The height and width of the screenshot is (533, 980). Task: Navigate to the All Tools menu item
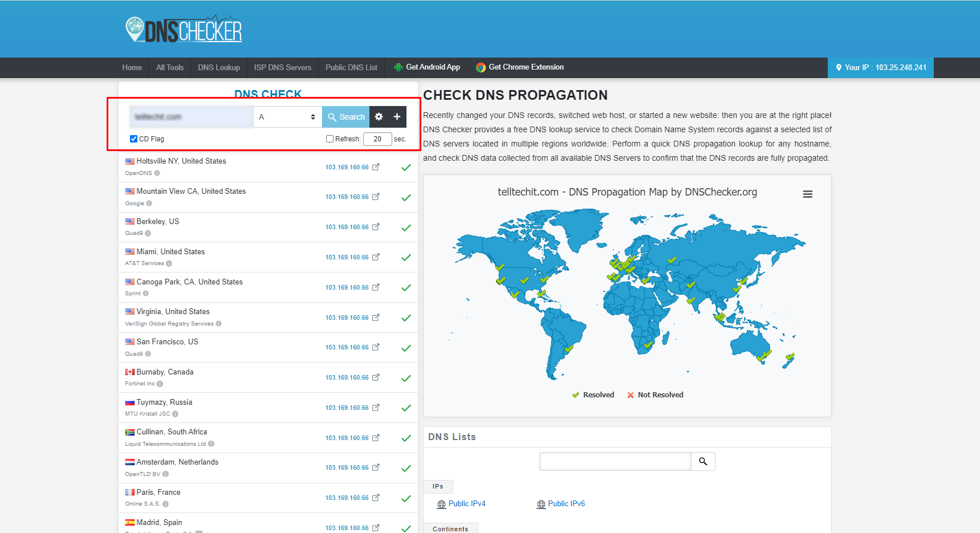pyautogui.click(x=169, y=67)
